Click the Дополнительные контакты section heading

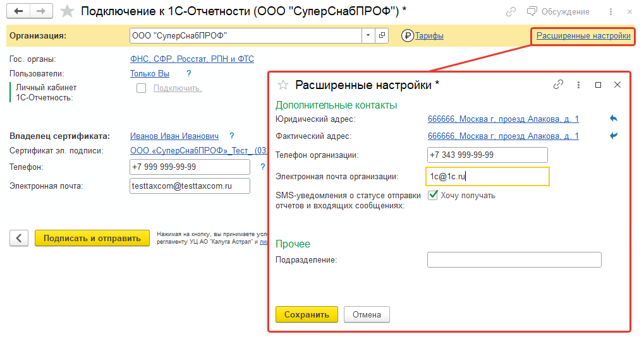pyautogui.click(x=336, y=105)
